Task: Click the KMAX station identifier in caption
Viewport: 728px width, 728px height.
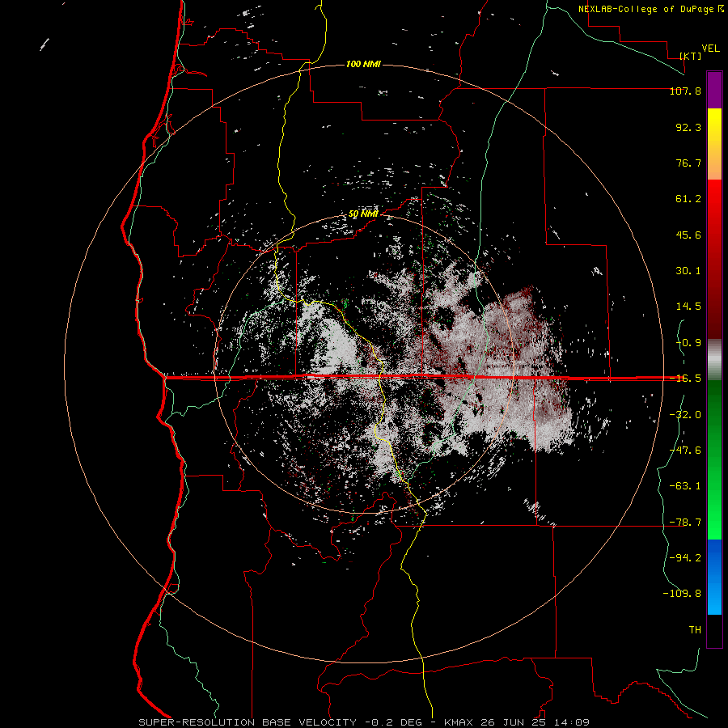Action: click(459, 722)
